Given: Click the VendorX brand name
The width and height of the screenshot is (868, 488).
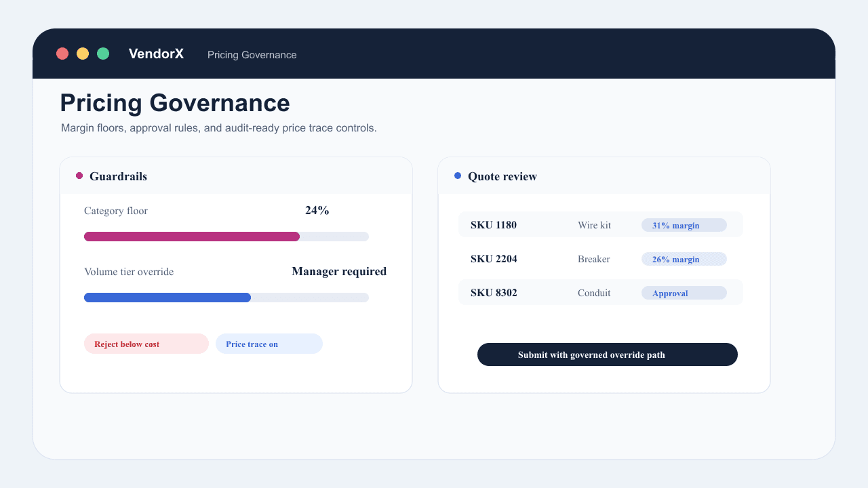Looking at the screenshot, I should 156,54.
